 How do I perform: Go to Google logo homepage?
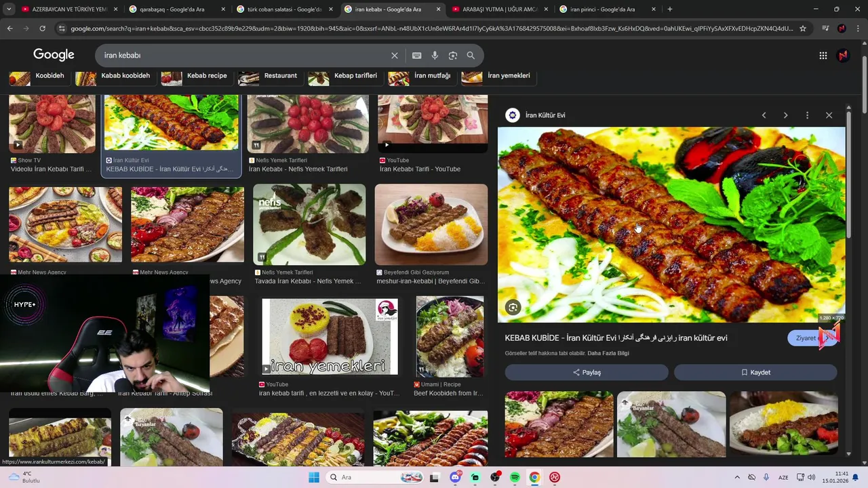(54, 55)
